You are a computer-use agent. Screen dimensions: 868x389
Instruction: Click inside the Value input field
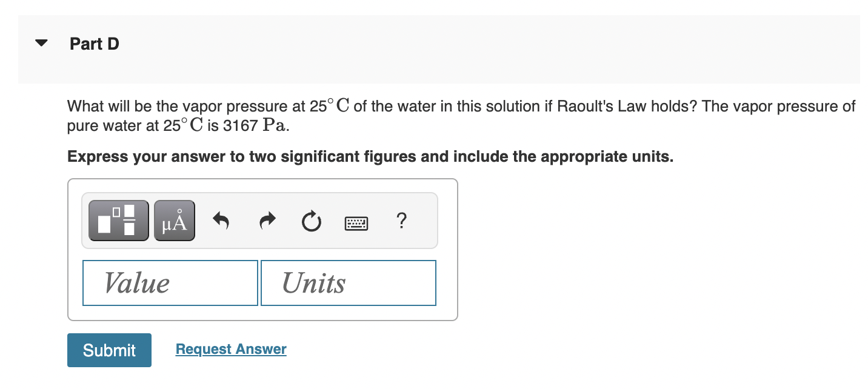170,282
